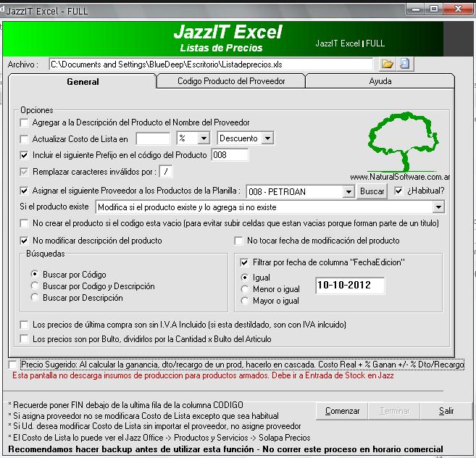Image resolution: width=476 pixels, height=458 pixels.
Task: Toggle Precio Sugerido cascada checkbox
Action: 13,365
